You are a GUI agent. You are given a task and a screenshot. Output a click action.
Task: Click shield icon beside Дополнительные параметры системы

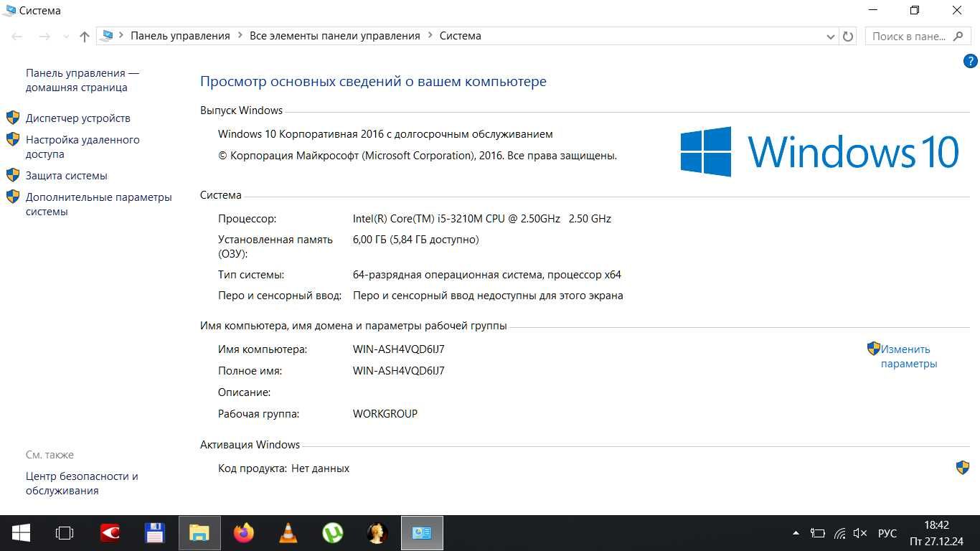[13, 197]
